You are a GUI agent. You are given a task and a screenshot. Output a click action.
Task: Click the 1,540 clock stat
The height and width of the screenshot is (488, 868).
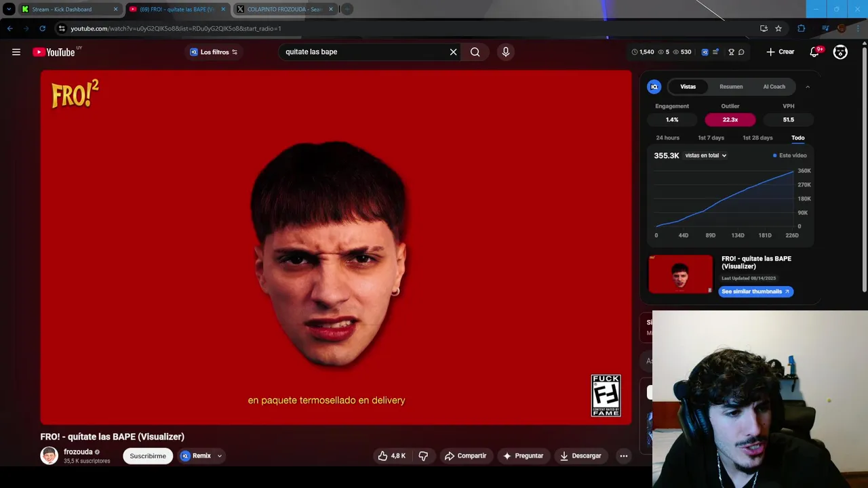[x=643, y=52]
